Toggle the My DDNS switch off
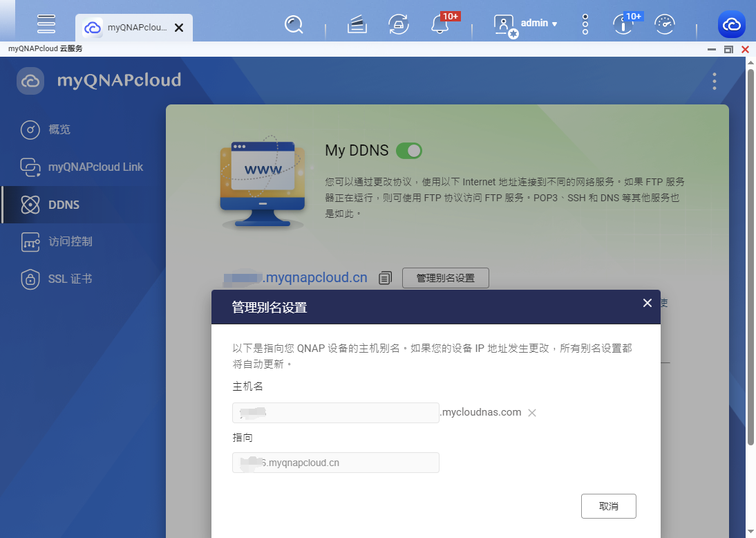756x538 pixels. click(409, 151)
